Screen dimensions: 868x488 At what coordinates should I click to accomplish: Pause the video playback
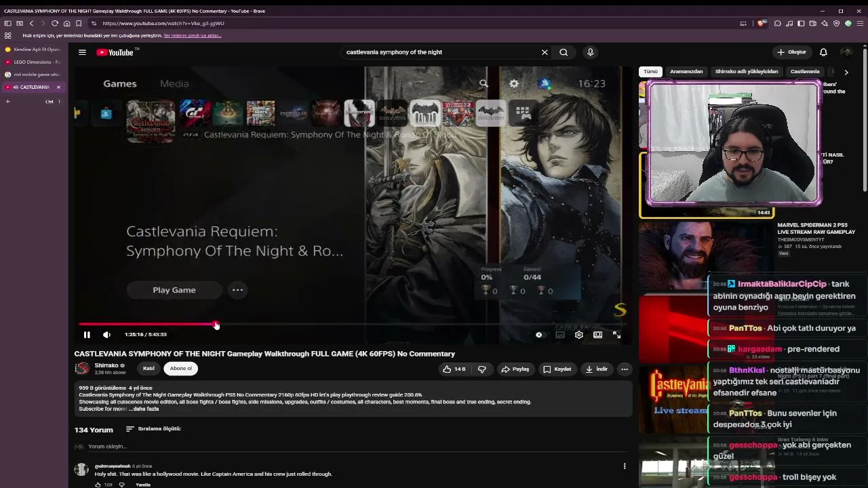(87, 335)
